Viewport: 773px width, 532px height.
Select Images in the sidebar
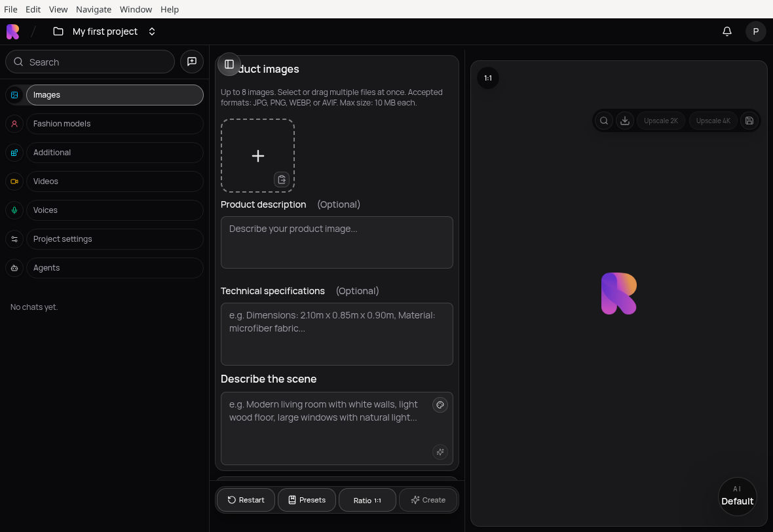pos(115,95)
